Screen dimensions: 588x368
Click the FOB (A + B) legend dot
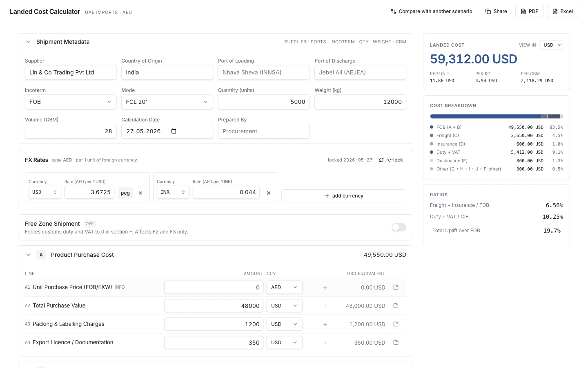[432, 127]
